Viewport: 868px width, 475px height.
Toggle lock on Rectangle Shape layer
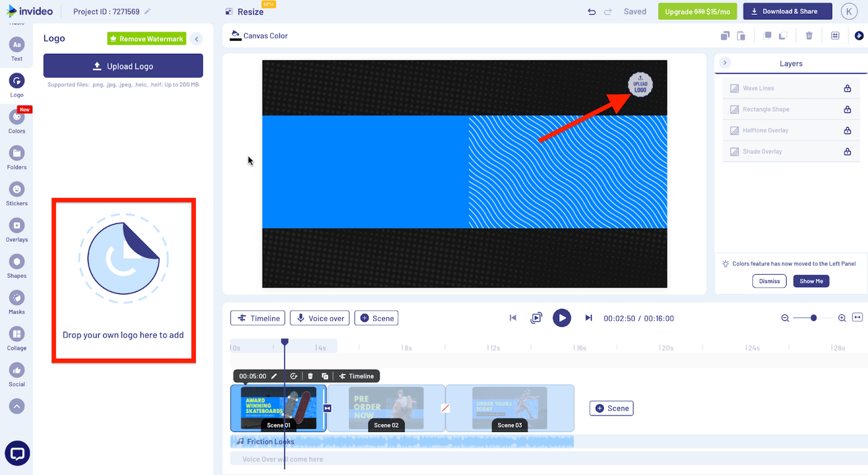[847, 110]
